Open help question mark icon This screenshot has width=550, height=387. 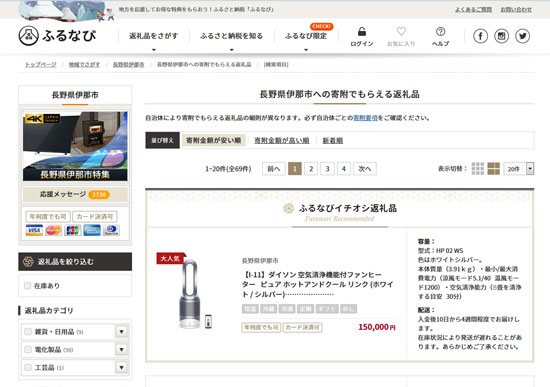tap(440, 32)
